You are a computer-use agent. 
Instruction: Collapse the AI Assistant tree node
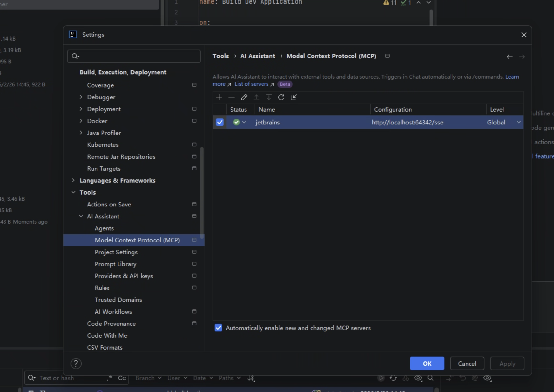81,216
